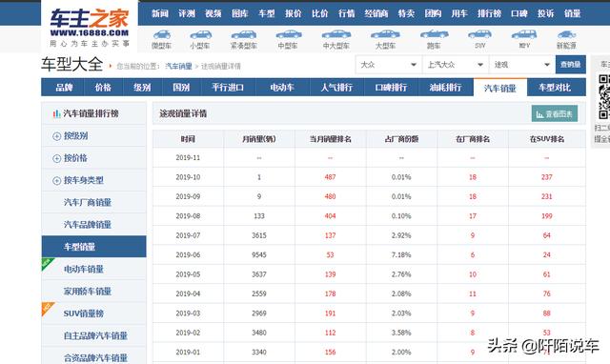Select the 跑车 sports car icon
This screenshot has width=610, height=364.
[x=434, y=34]
